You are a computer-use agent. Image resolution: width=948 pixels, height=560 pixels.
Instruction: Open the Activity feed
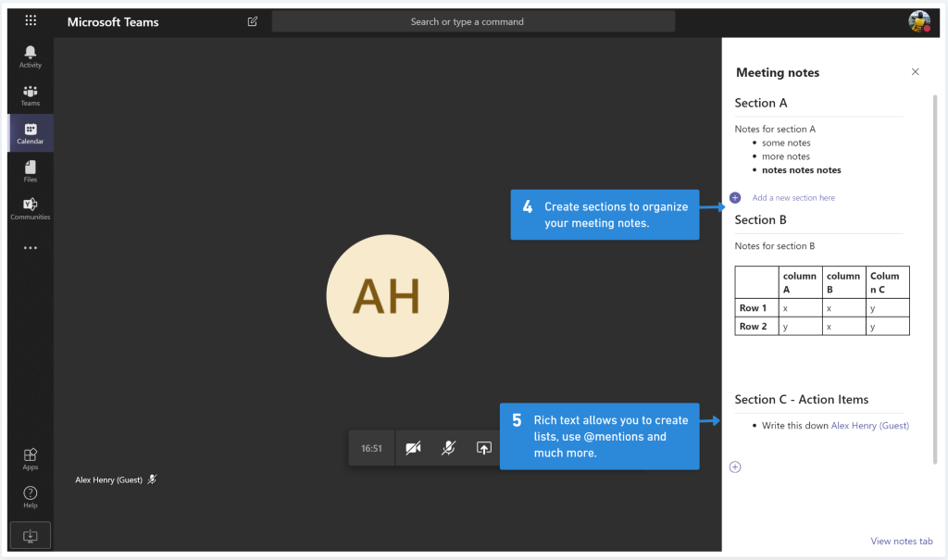(31, 56)
